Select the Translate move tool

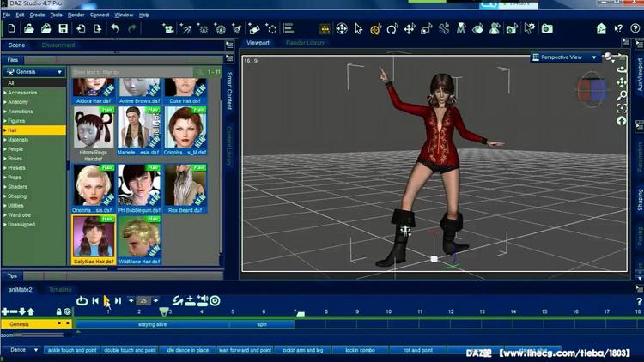pos(410,28)
